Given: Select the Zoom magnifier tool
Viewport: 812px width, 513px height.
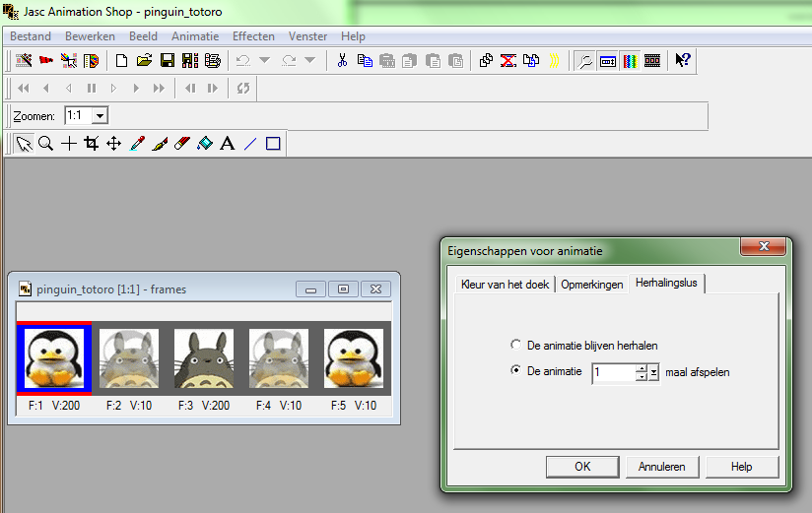Looking at the screenshot, I should 46,144.
